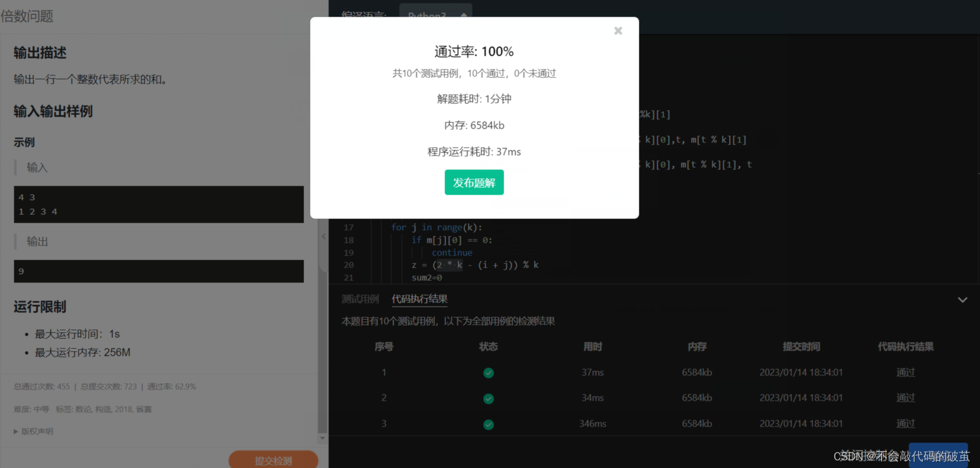This screenshot has height=468, width=980.
Task: Click green pass icon for test 2
Action: (489, 398)
